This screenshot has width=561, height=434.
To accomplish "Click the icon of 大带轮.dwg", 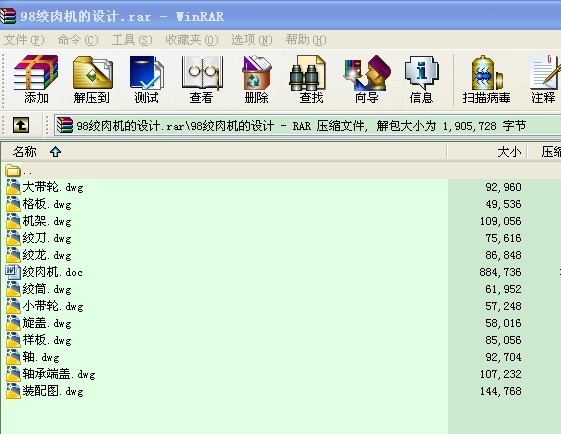I will point(13,187).
